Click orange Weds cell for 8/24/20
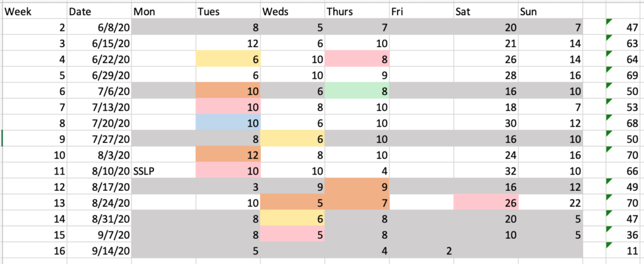Image resolution: width=644 pixels, height=264 pixels. tap(293, 202)
